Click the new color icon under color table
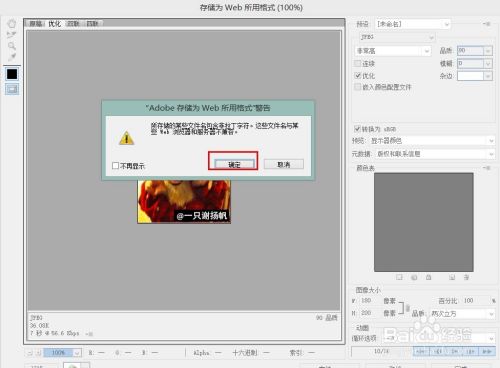The width and height of the screenshot is (500, 368). click(452, 277)
